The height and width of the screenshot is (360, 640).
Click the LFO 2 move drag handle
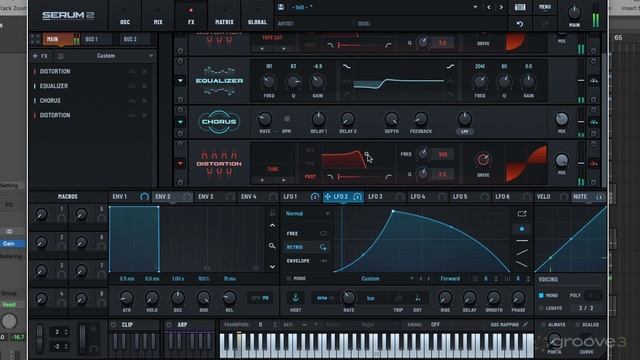coord(327,197)
